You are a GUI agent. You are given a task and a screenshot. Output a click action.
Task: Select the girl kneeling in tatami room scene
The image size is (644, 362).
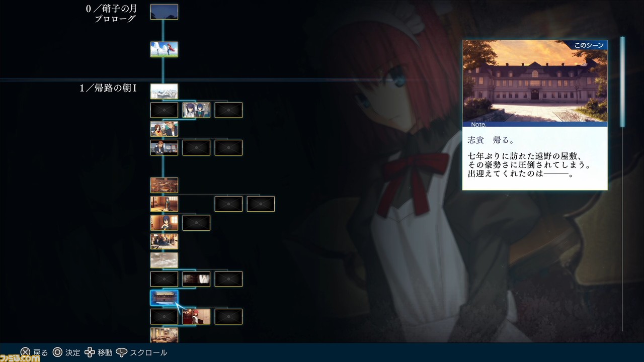[164, 204]
